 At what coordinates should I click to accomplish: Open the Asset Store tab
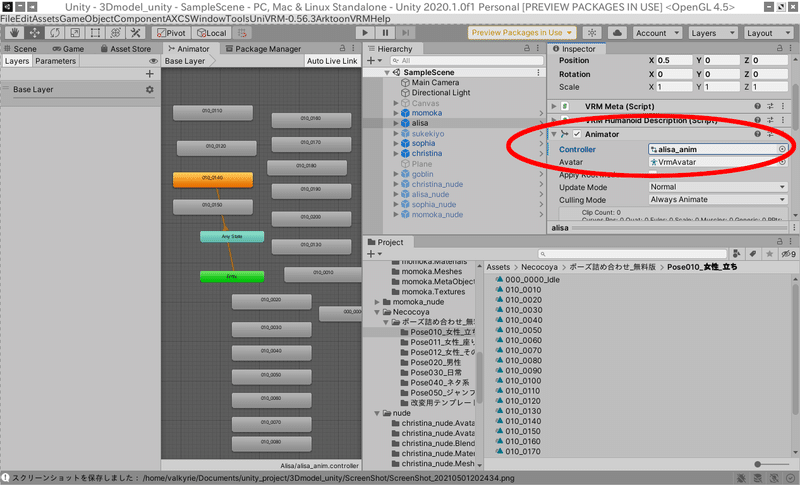point(126,48)
